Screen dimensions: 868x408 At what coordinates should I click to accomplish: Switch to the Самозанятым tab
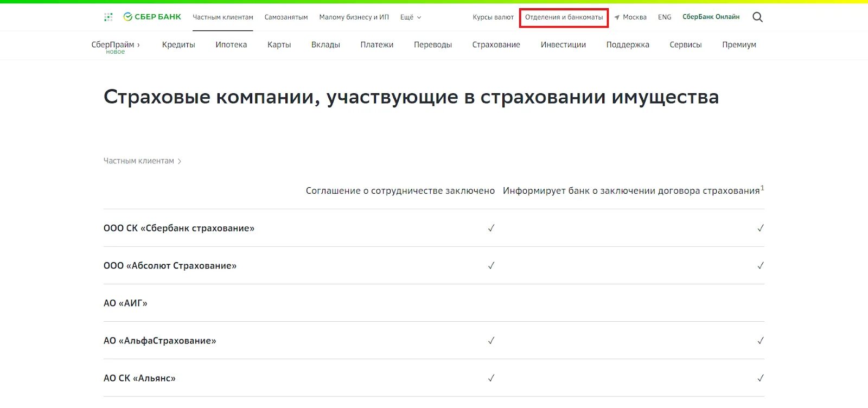(286, 17)
